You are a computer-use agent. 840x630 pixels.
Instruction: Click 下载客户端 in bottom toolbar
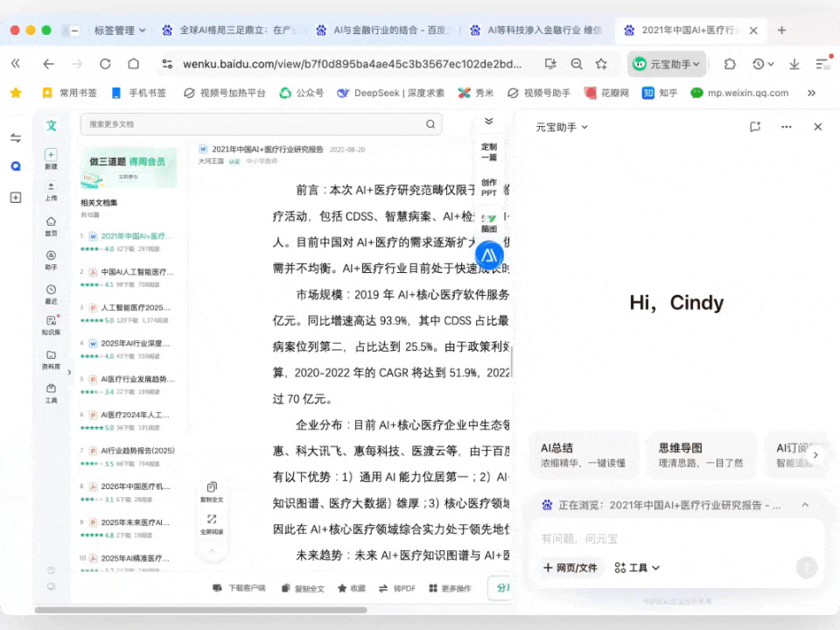coord(239,588)
